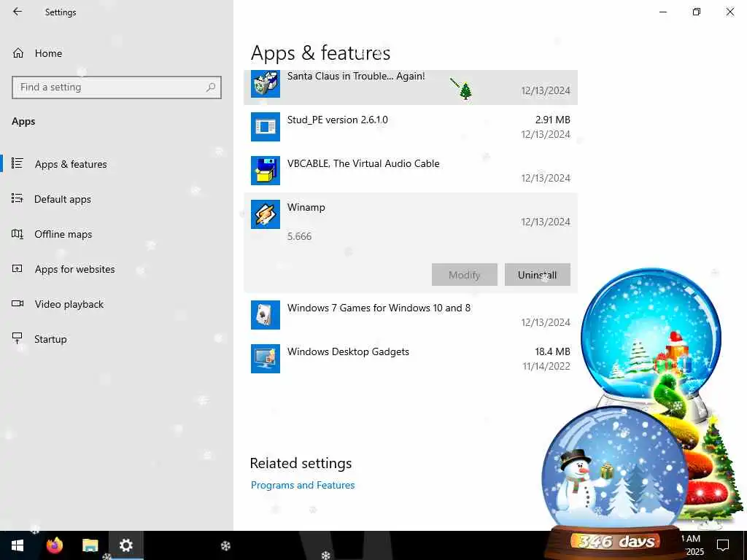Click the VBCABLE floppy disk icon
Screen dimensions: 747x560
(266, 171)
